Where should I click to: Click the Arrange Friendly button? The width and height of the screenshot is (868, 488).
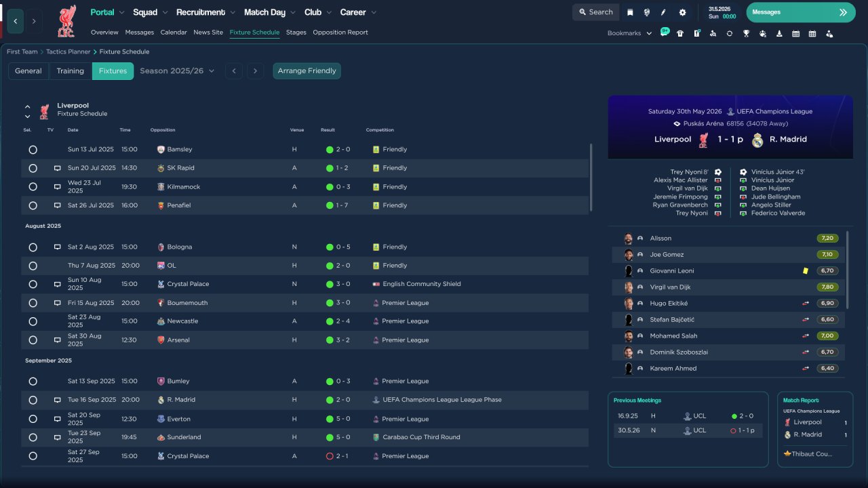coord(307,70)
